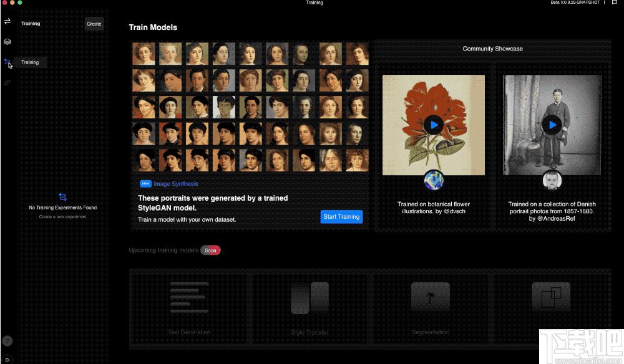The width and height of the screenshot is (624, 364).
Task: Click the Soon badge beside Upcoming training models
Action: point(210,251)
